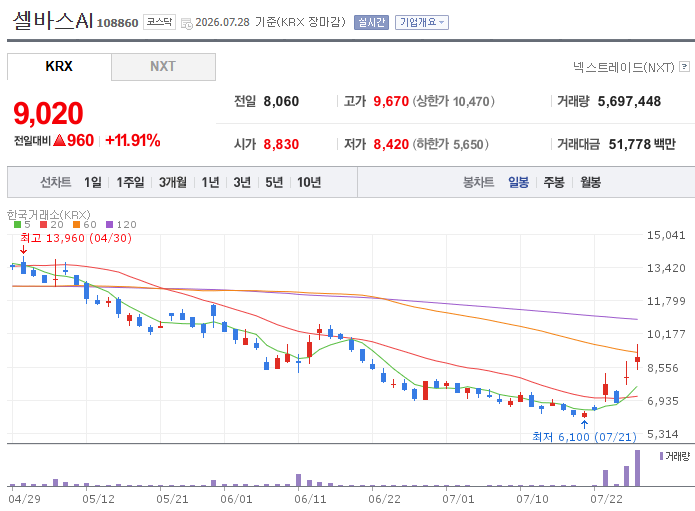This screenshot has width=695, height=511.
Task: Select the 10년 line chart period
Action: point(309,182)
